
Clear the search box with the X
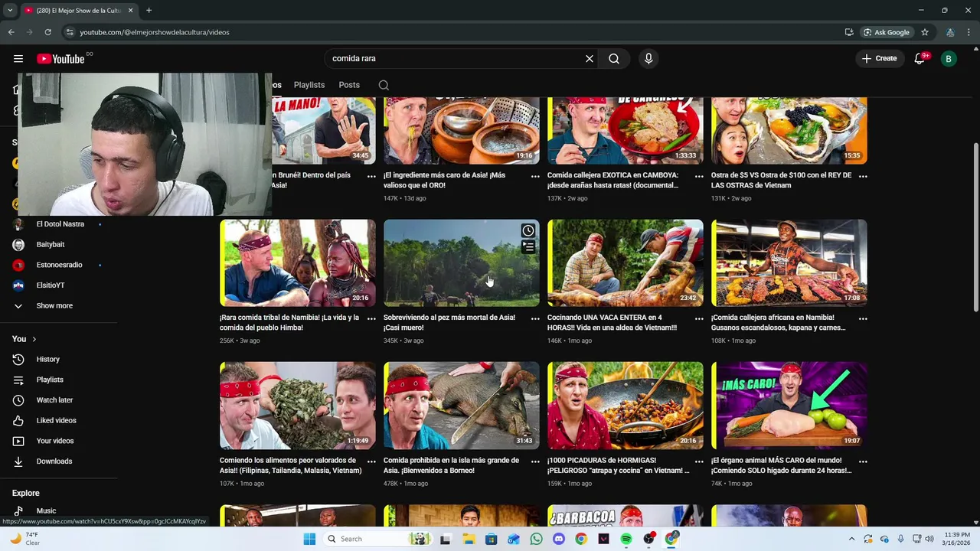click(x=590, y=58)
